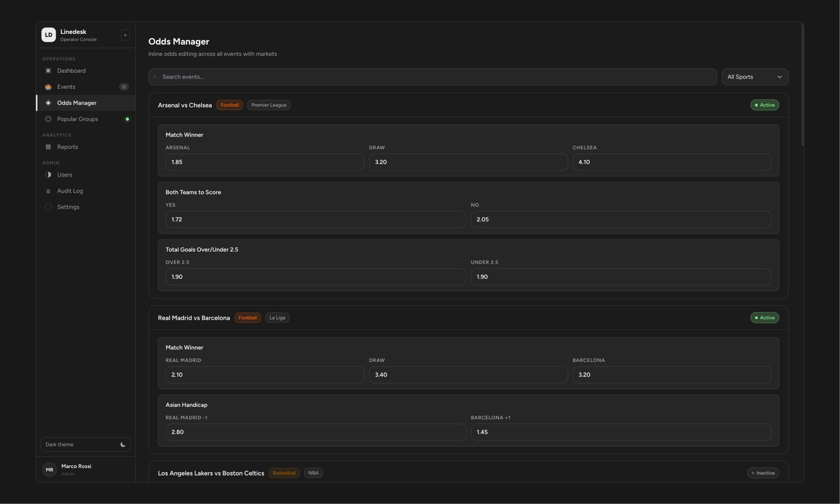Edit Both Teams to Score No odds 2.05
Screen dimensions: 840x504
tap(621, 219)
